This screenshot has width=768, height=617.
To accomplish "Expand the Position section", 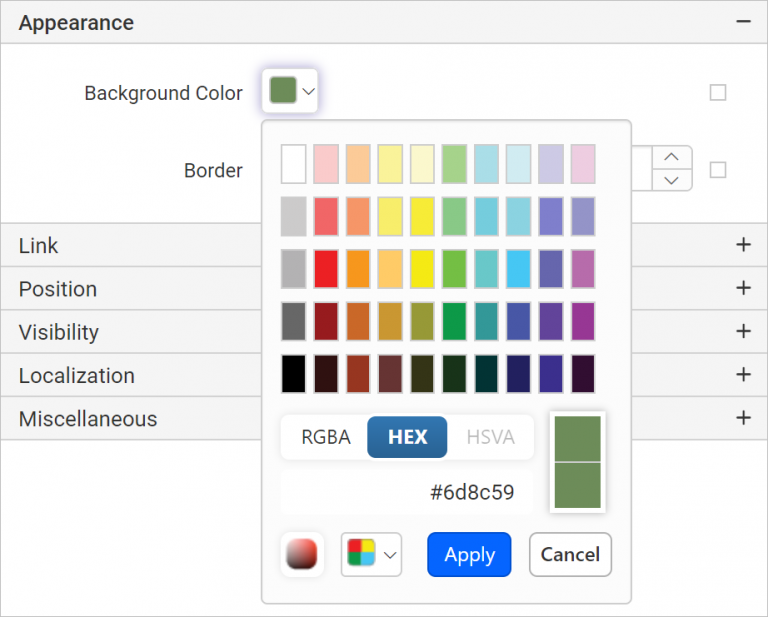I will click(x=743, y=288).
